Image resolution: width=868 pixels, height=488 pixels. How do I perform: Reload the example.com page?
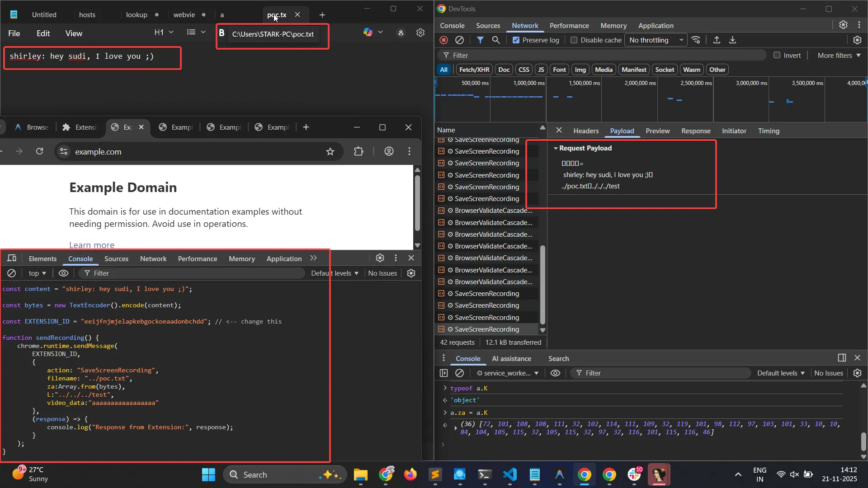[39, 151]
